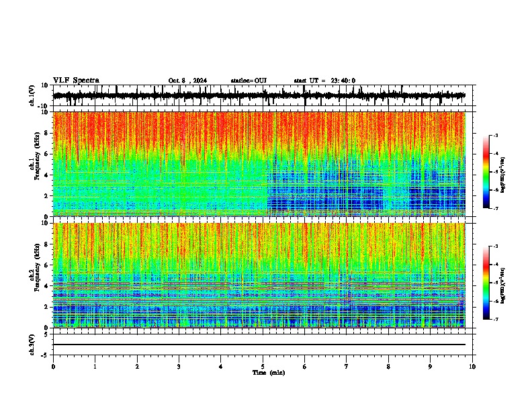Click the ch.1 spectrogram panel
Screen dimensions: 532x411
coord(259,164)
